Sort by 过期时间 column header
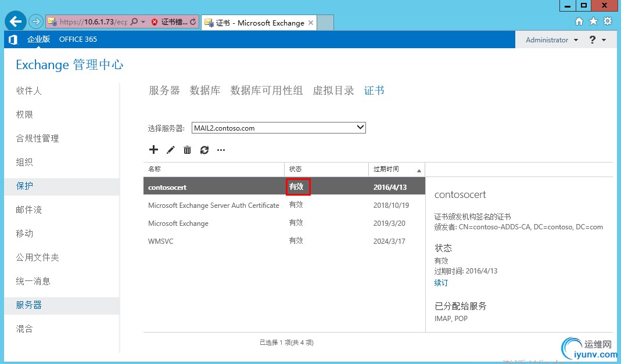Viewport: 621px width, 364px height. 396,170
